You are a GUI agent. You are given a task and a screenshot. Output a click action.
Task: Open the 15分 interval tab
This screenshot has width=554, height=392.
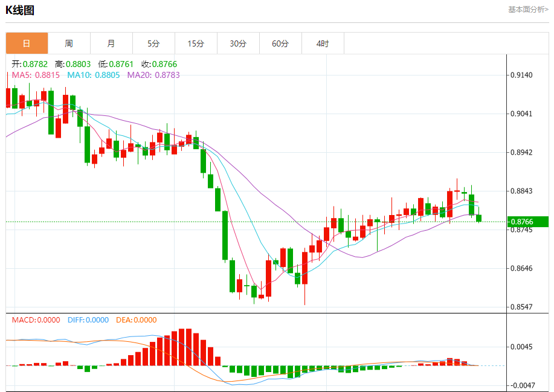pyautogui.click(x=196, y=43)
